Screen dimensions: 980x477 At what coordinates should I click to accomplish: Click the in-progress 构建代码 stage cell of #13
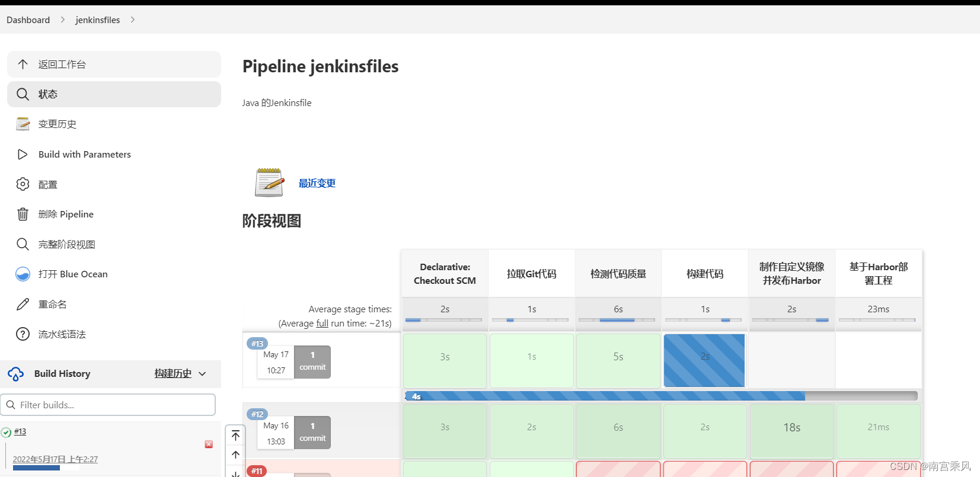(704, 360)
